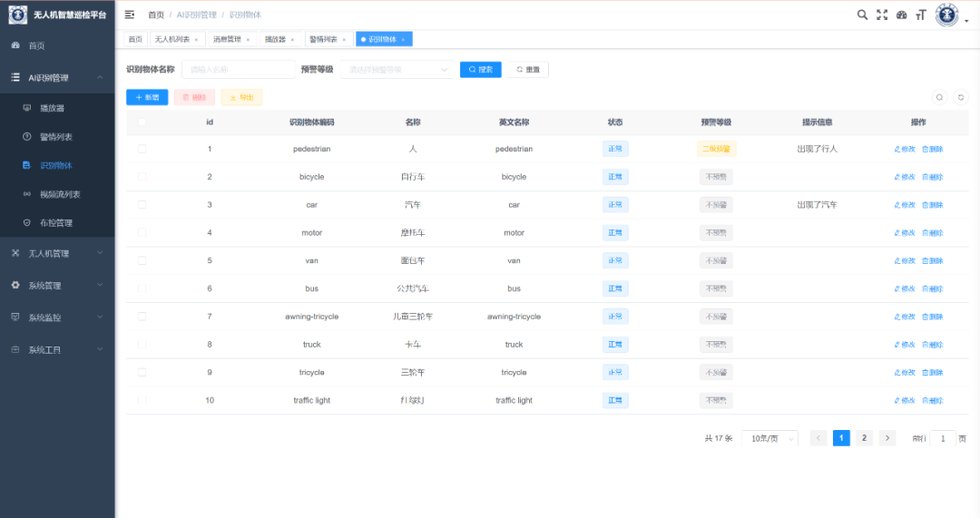Click the 新增 add button
This screenshot has width=980, height=518.
(x=147, y=97)
